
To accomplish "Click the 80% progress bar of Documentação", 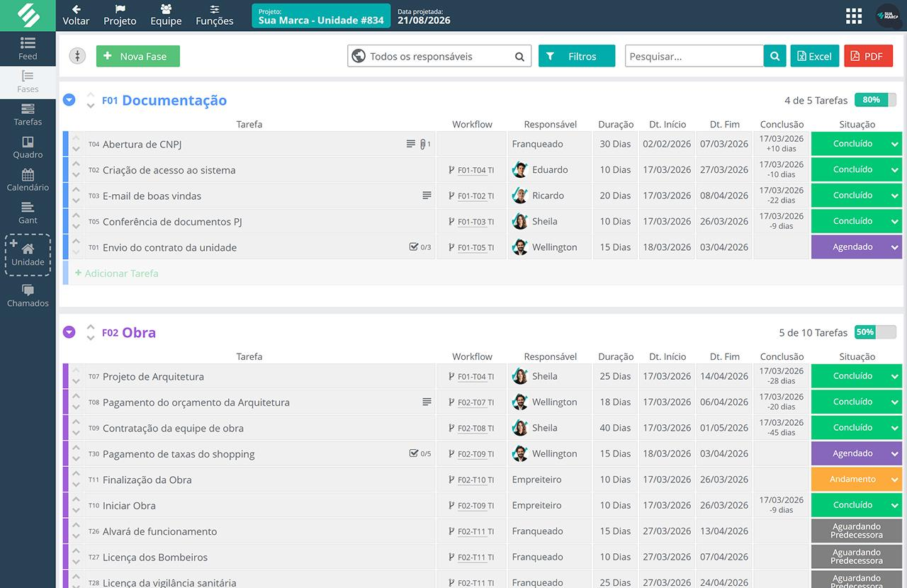I will pos(874,100).
